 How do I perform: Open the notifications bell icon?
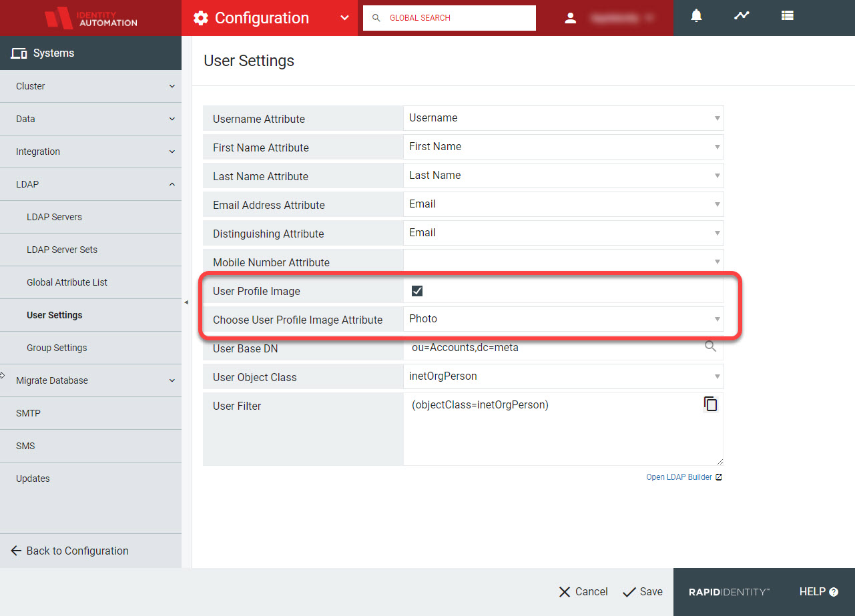coord(696,15)
